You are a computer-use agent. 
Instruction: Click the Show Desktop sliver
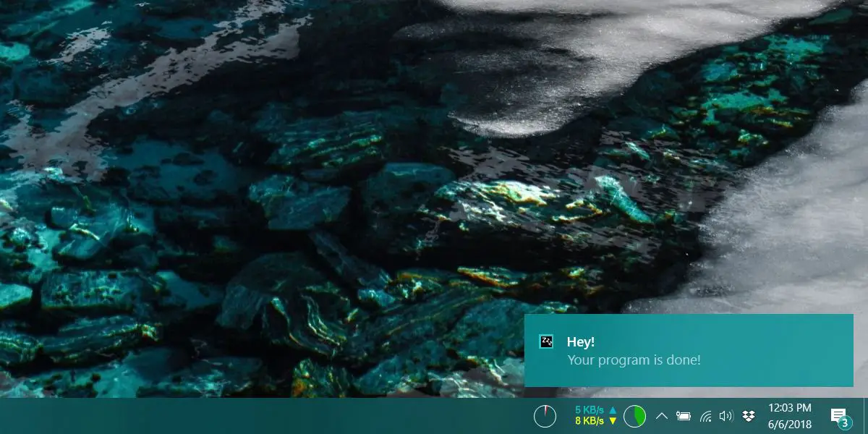point(865,416)
